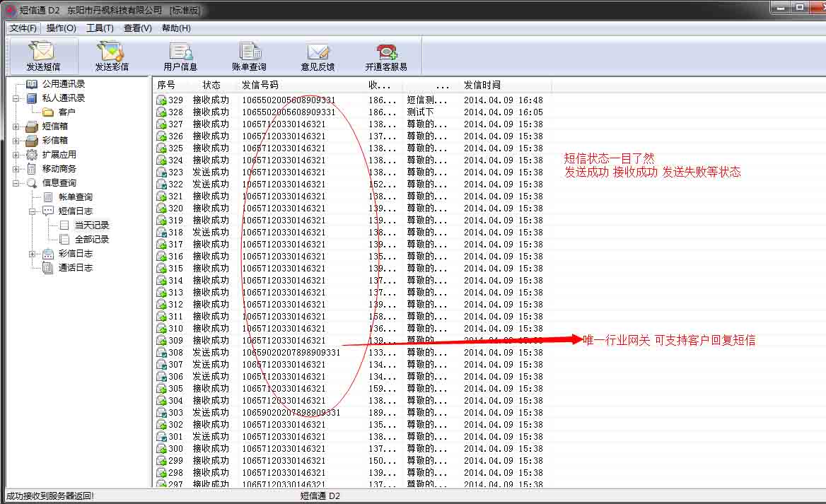The height and width of the screenshot is (504, 826).
Task: Open the 查看(V) menu
Action: (x=136, y=28)
